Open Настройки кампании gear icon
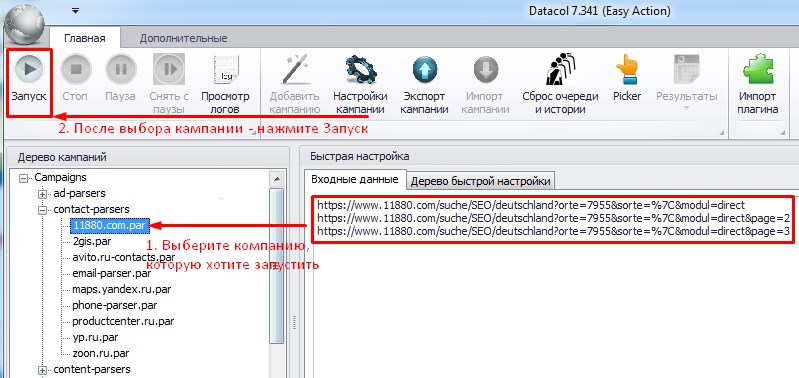This screenshot has height=378, width=799. (x=360, y=69)
